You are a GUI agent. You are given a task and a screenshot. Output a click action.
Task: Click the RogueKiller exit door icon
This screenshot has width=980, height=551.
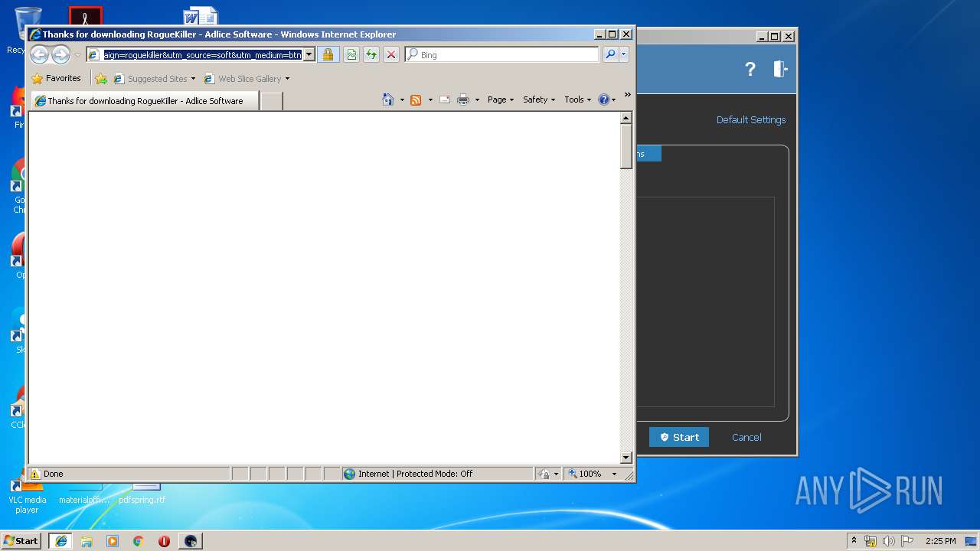click(x=780, y=69)
